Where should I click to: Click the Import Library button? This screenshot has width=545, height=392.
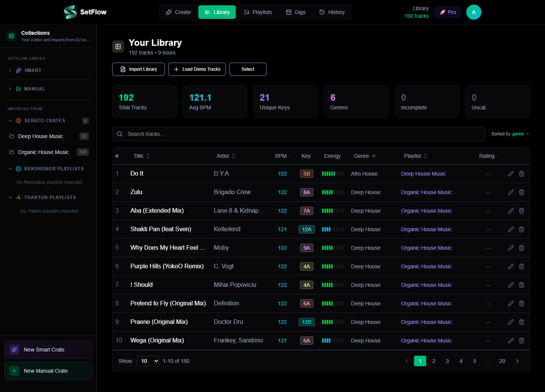139,69
